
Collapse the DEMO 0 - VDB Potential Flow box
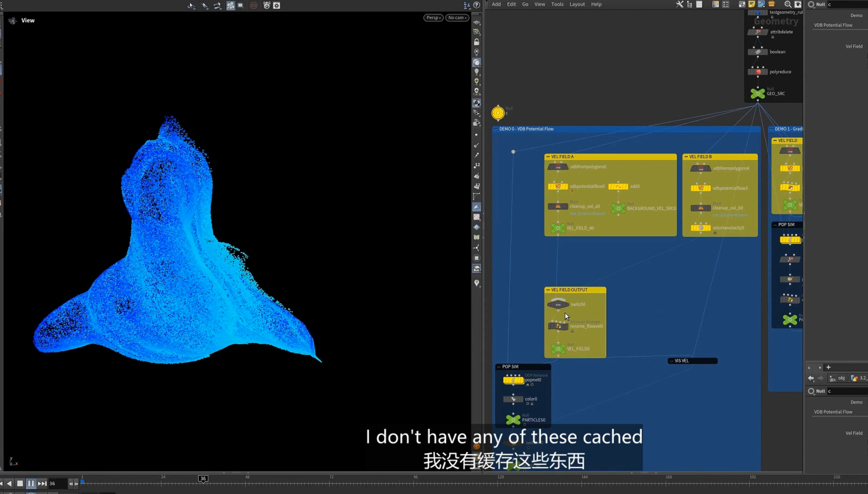pyautogui.click(x=496, y=129)
